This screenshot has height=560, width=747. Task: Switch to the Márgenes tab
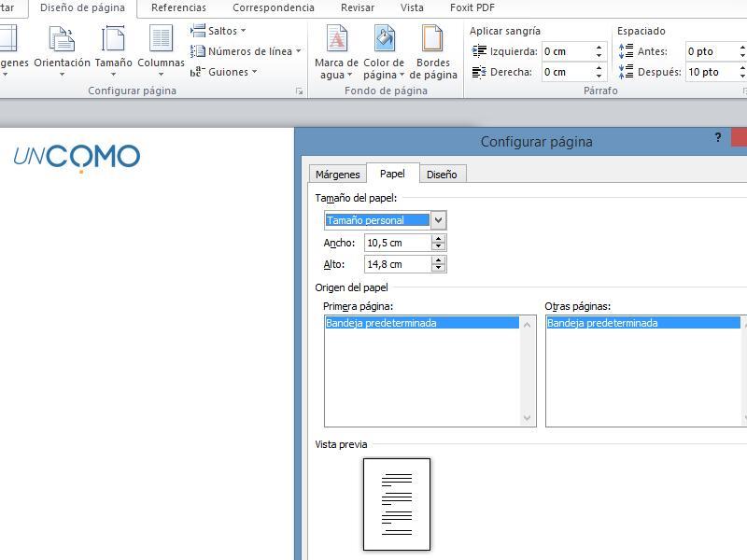pos(337,175)
